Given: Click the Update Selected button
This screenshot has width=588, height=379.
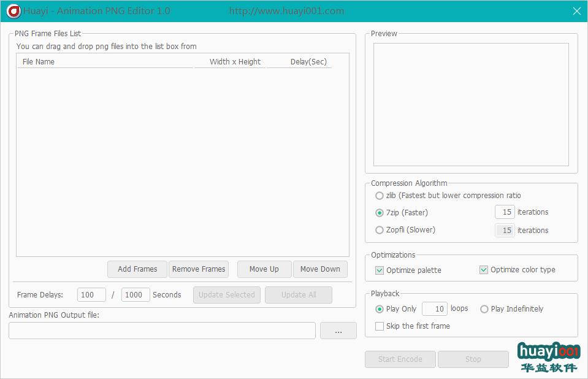Looking at the screenshot, I should (x=227, y=295).
